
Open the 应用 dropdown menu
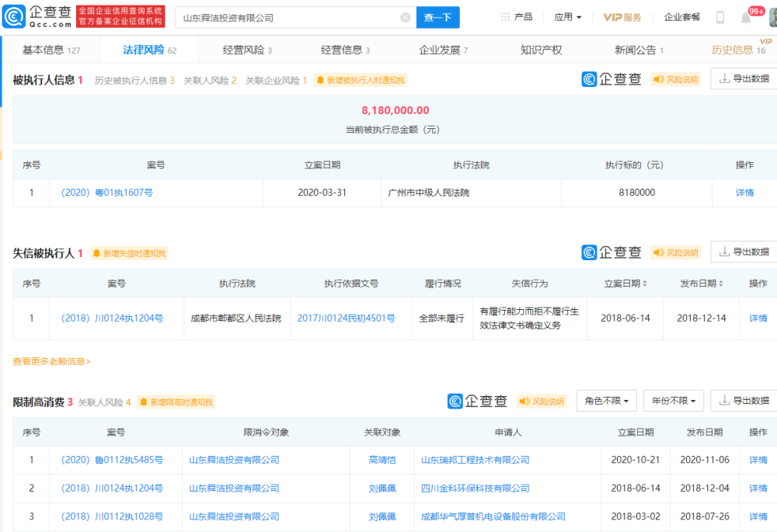568,17
